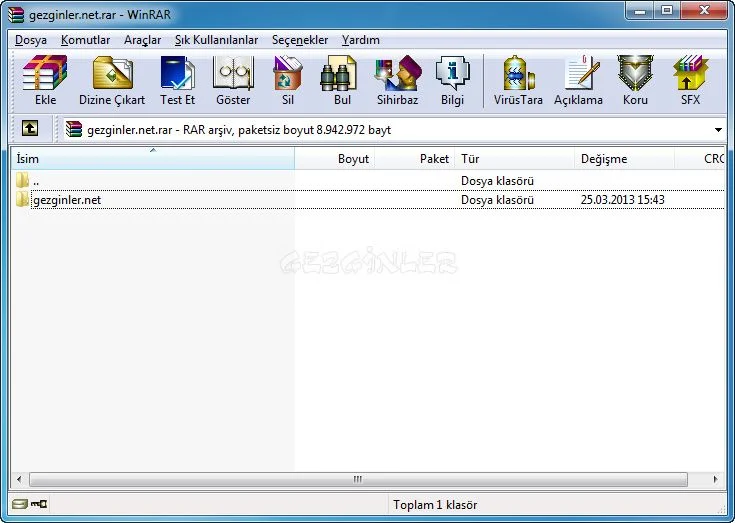Open the Dosya menu
Screen dimensions: 735x523
tap(31, 40)
